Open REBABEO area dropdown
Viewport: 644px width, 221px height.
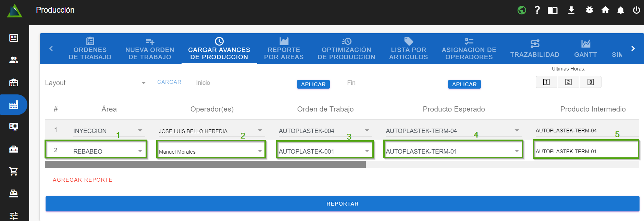pyautogui.click(x=140, y=151)
